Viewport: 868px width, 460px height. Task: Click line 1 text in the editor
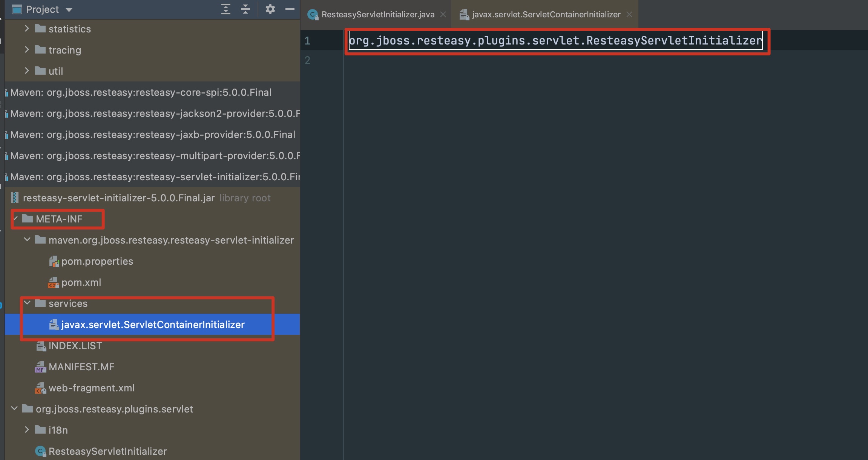point(555,40)
